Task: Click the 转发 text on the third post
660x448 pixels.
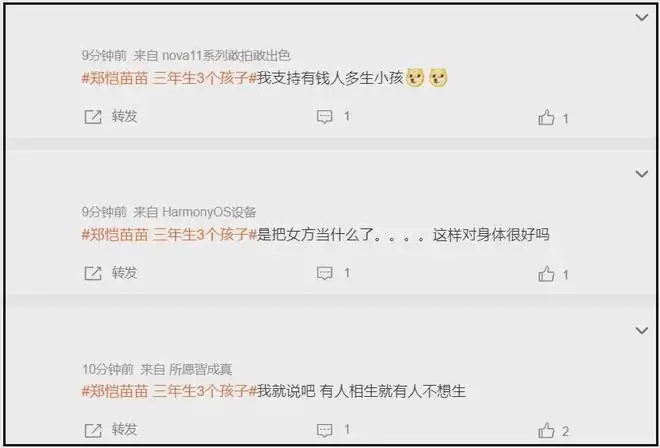Action: [x=125, y=429]
